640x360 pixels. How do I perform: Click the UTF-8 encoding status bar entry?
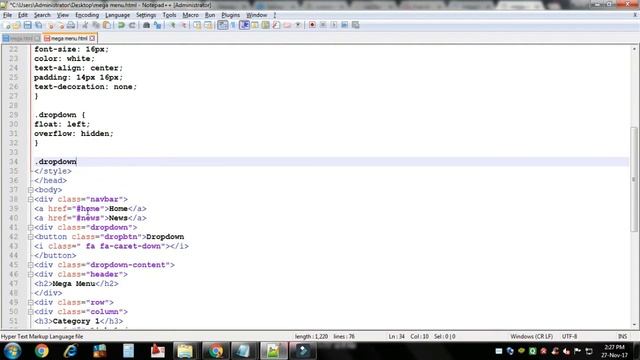coord(569,336)
